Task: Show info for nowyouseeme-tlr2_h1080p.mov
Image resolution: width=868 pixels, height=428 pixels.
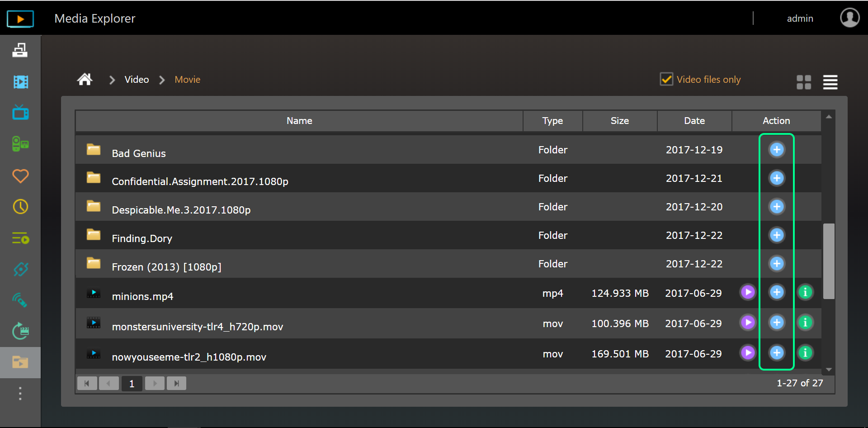Action: [x=805, y=352]
